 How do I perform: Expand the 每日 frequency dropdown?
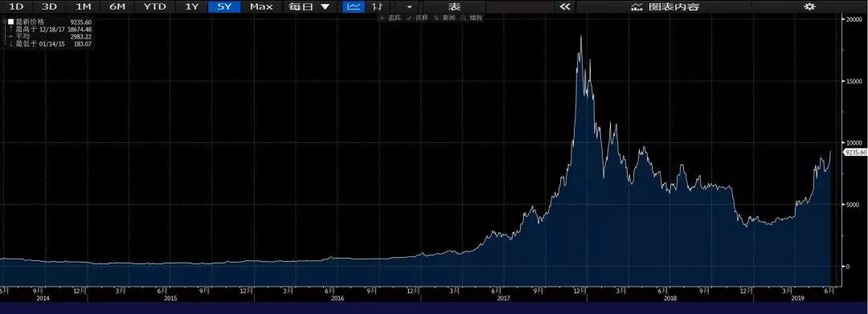click(309, 6)
